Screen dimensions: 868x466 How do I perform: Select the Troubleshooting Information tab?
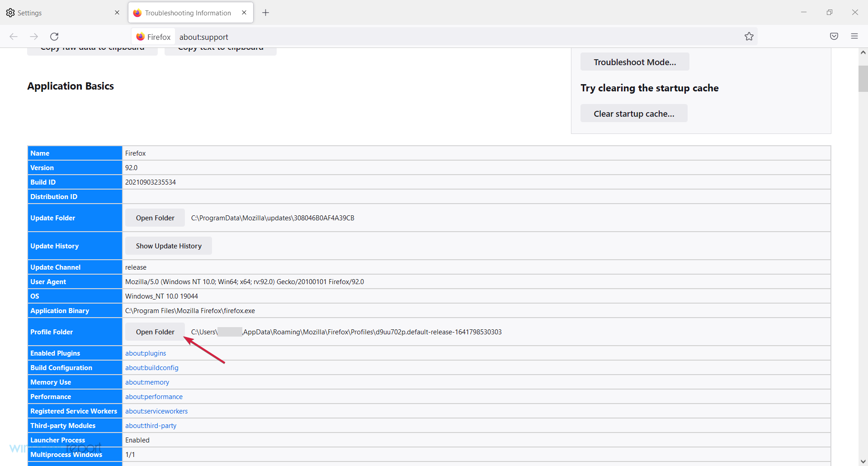[x=191, y=13]
